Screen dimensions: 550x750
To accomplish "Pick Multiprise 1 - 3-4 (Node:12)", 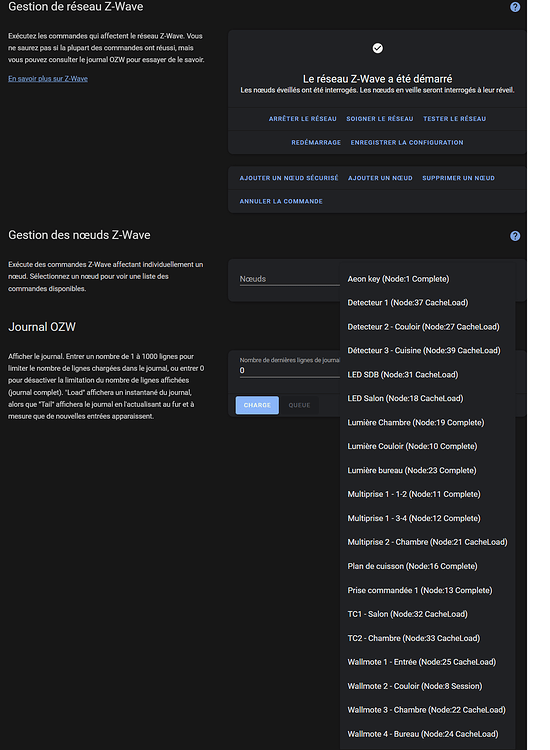I will pos(428,518).
